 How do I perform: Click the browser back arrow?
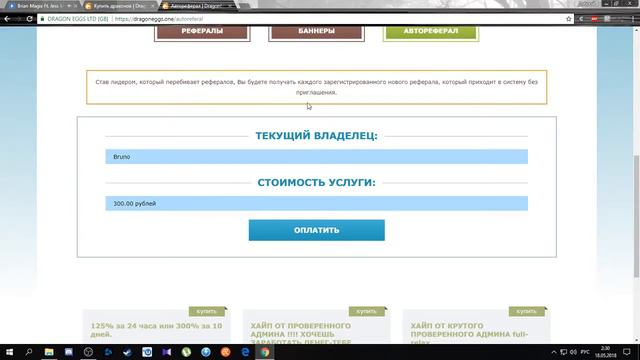coord(7,19)
